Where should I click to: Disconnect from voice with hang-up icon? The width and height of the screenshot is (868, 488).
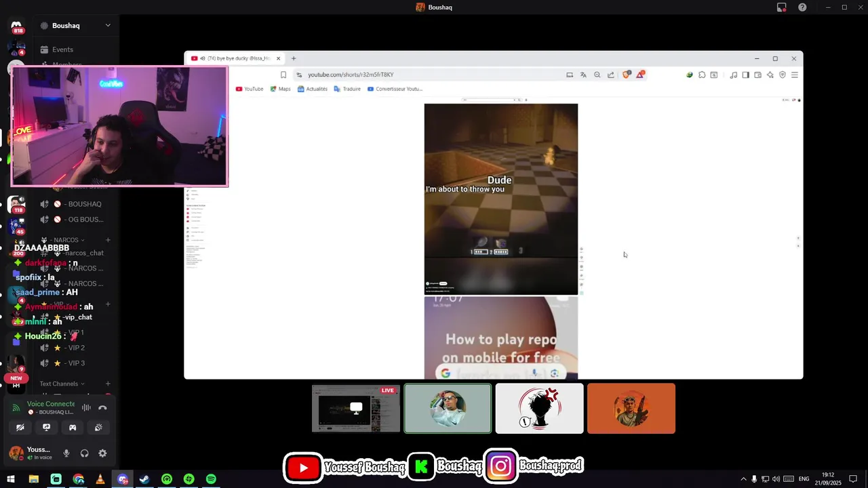[x=102, y=407]
